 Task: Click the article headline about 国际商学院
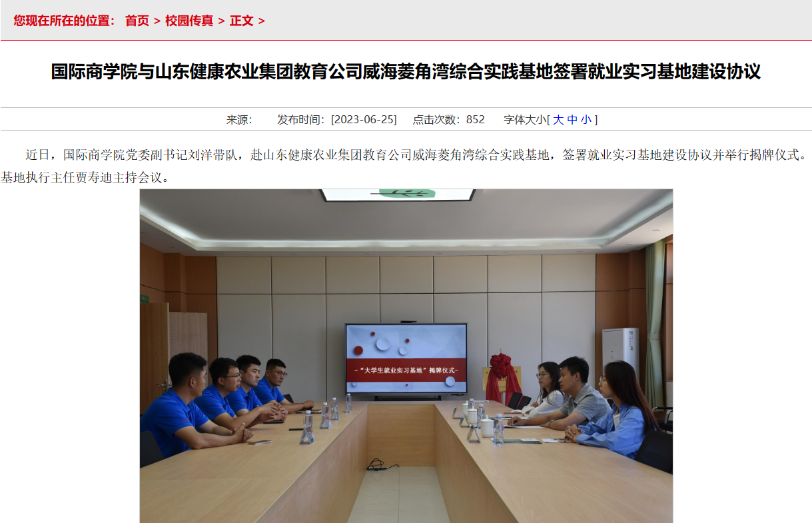tap(406, 72)
